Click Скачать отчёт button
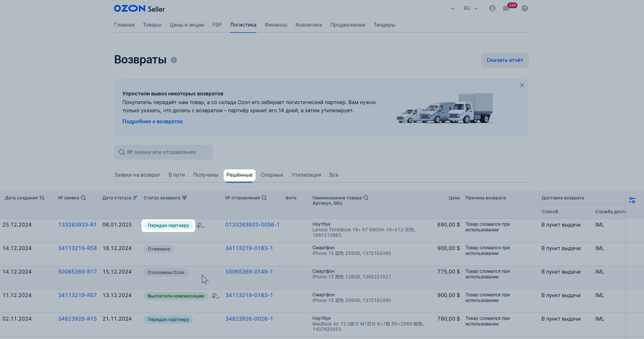 tap(505, 60)
